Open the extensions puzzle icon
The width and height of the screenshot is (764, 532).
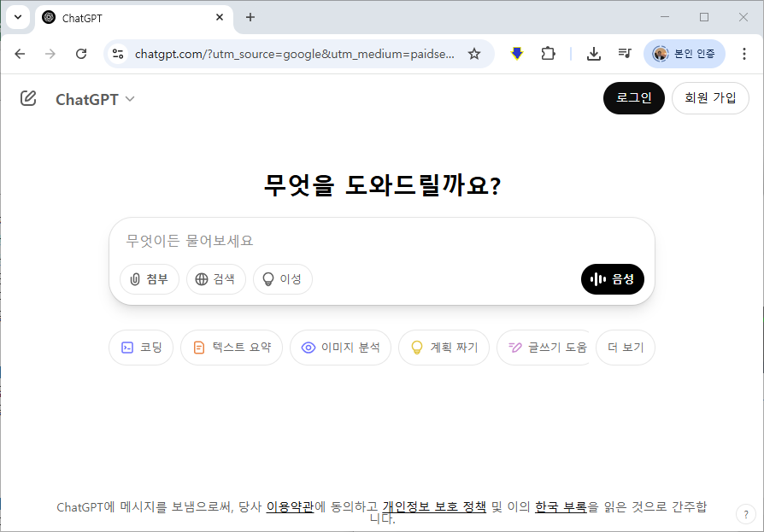pyautogui.click(x=548, y=53)
